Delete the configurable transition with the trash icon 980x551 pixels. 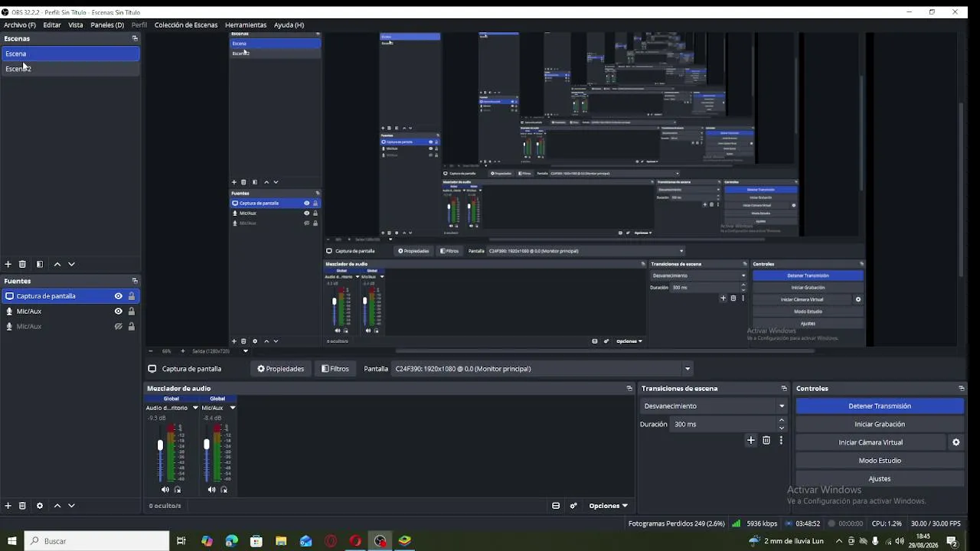pos(766,440)
